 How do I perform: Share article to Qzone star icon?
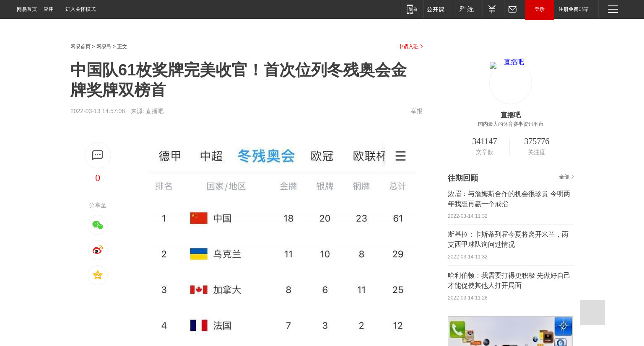pos(98,275)
